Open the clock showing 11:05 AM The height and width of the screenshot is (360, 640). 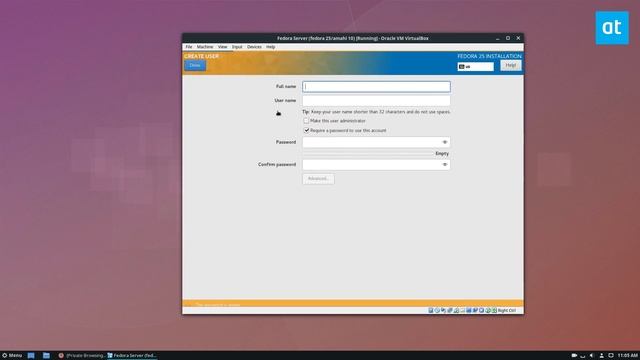[x=628, y=356]
